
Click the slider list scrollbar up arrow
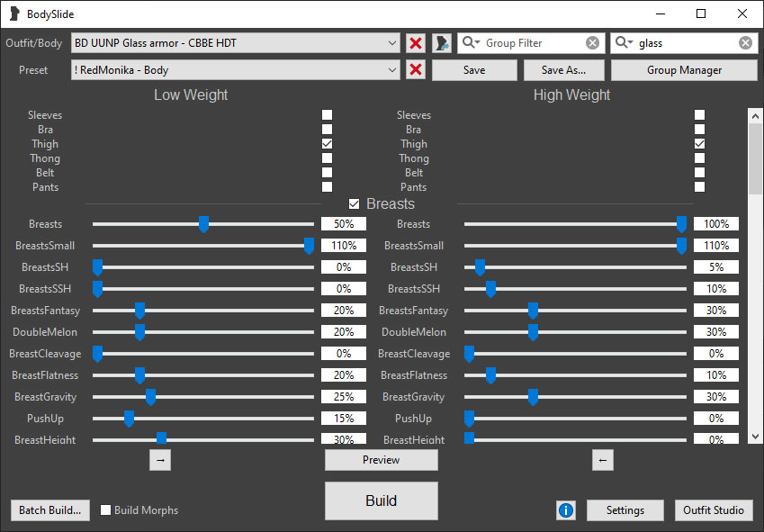[755, 116]
